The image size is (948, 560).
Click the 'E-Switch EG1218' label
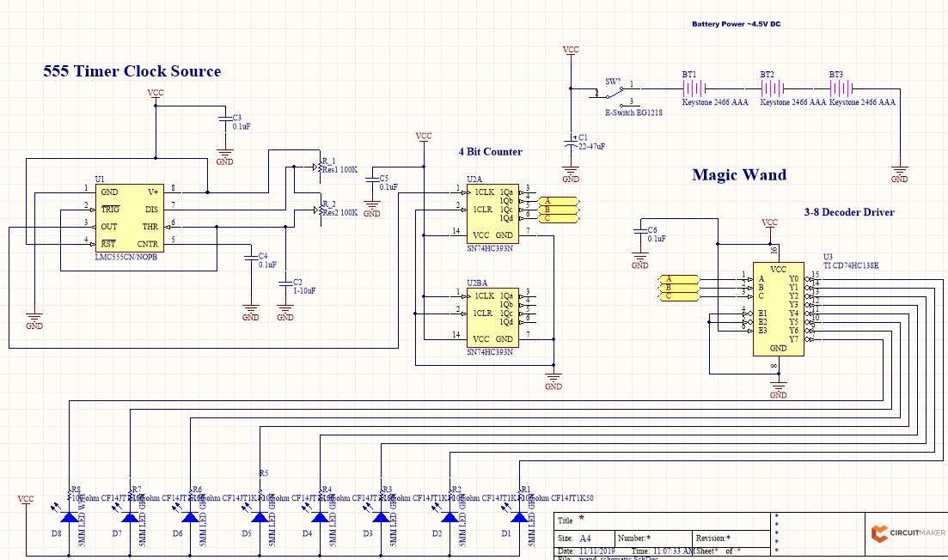(633, 113)
